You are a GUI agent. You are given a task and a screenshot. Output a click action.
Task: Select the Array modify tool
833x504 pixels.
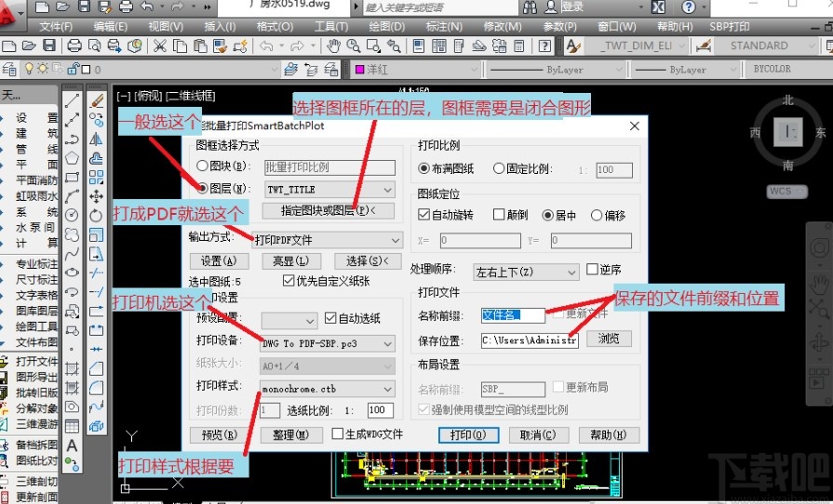pos(97,178)
